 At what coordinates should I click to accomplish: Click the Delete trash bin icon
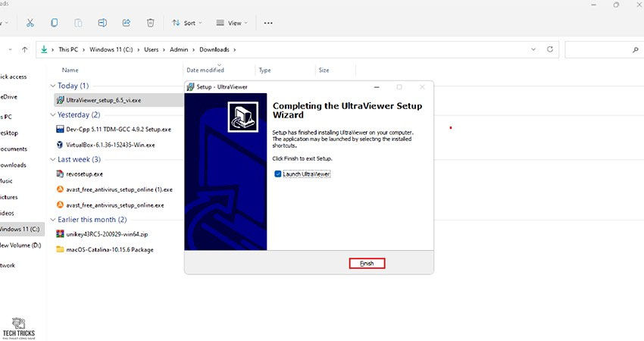(150, 23)
